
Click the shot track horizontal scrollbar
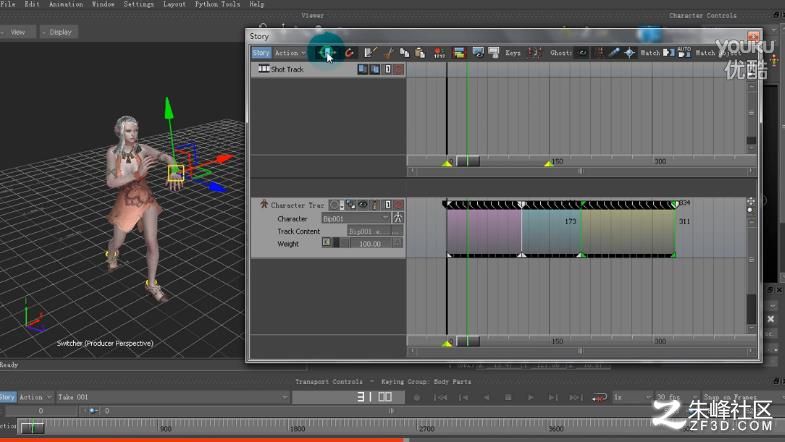tap(581, 171)
